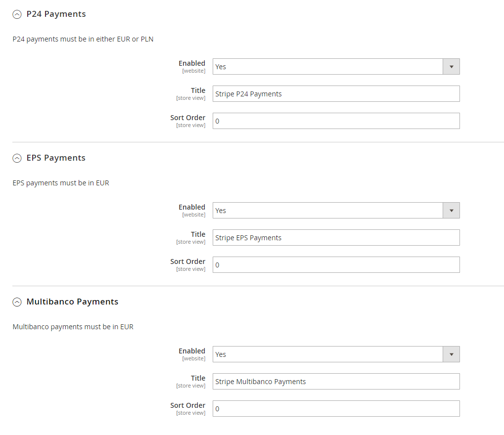Image resolution: width=504 pixels, height=435 pixels.
Task: Click the dropdown arrow on EPS Enabled select
Action: [x=451, y=210]
